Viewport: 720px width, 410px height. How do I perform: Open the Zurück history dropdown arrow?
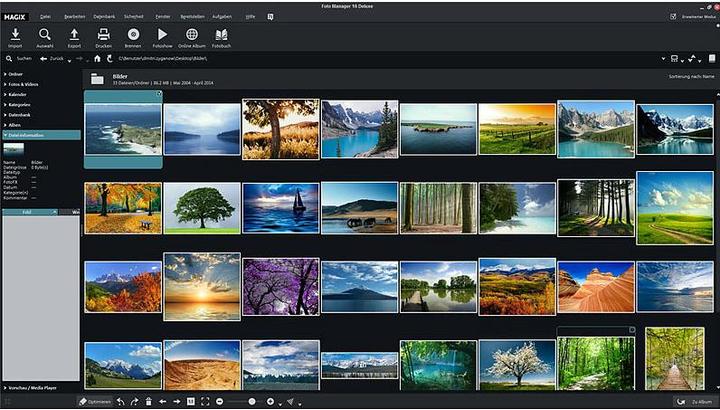69,60
